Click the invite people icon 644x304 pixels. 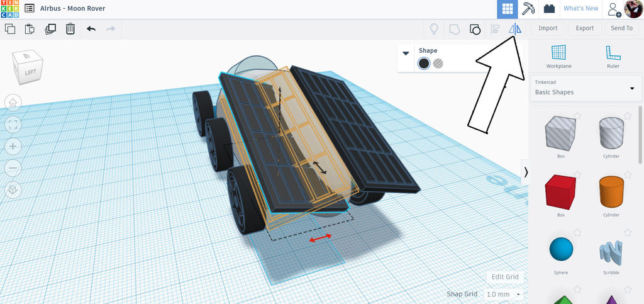point(614,9)
